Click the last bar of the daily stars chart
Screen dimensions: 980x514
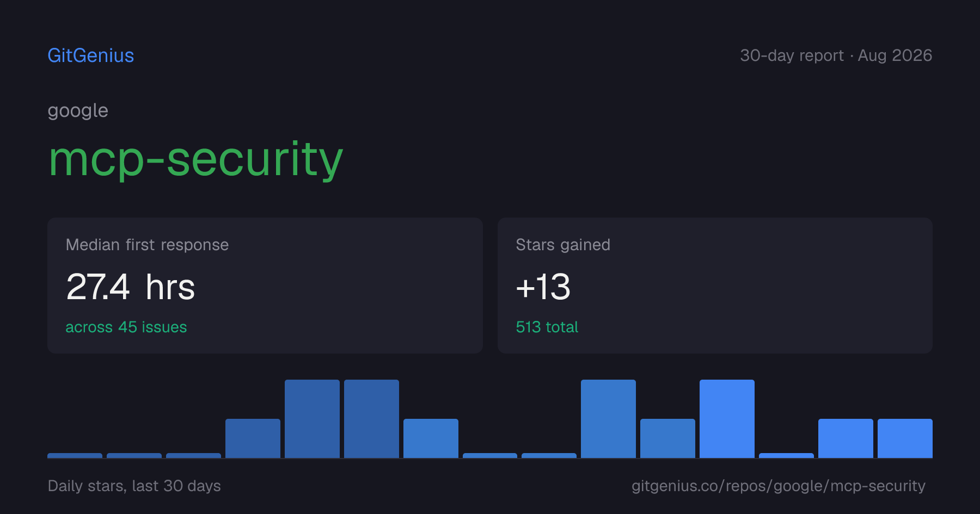(905, 438)
